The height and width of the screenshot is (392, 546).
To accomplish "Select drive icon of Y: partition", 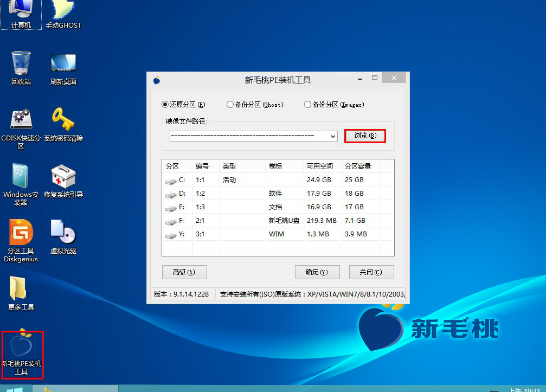I will [x=171, y=235].
